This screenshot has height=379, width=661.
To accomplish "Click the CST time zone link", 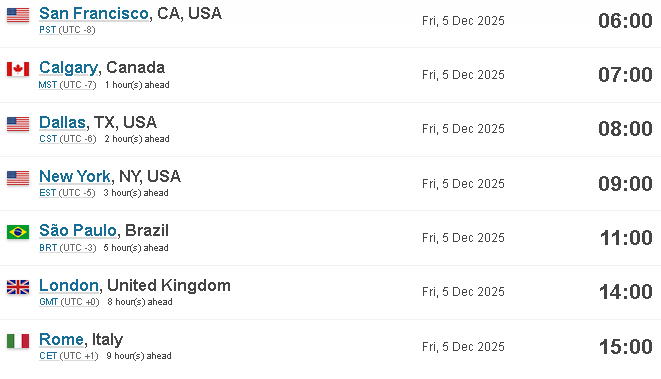I will [x=48, y=139].
